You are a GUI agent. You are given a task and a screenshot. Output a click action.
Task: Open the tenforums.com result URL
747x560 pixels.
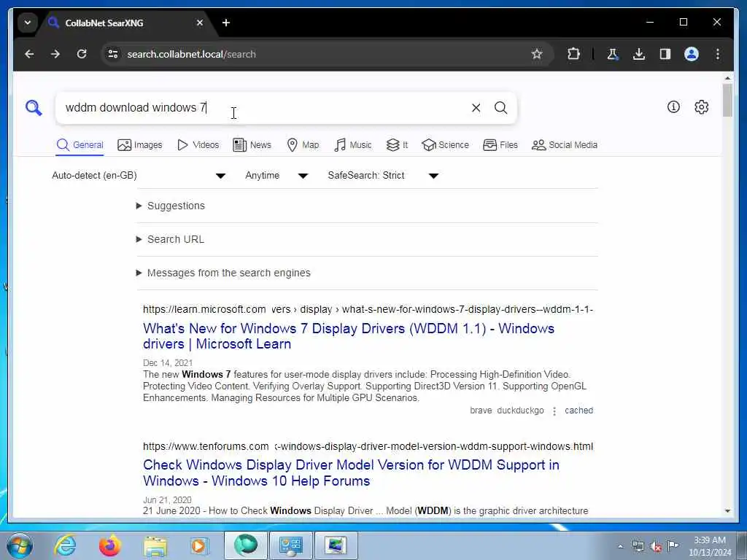pos(368,447)
